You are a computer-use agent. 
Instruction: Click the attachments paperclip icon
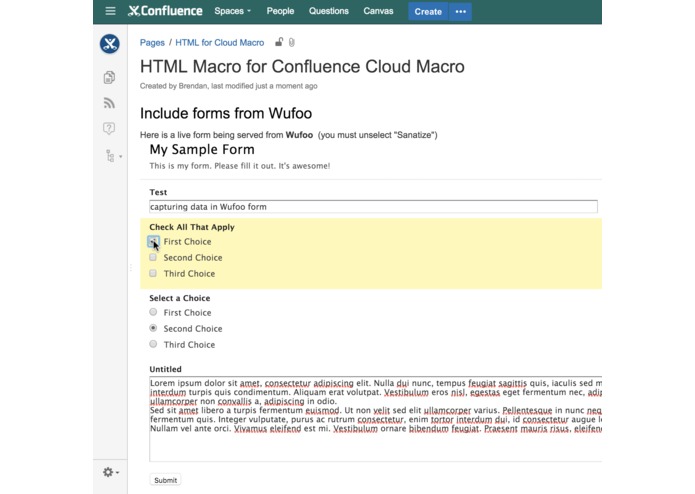tap(292, 43)
